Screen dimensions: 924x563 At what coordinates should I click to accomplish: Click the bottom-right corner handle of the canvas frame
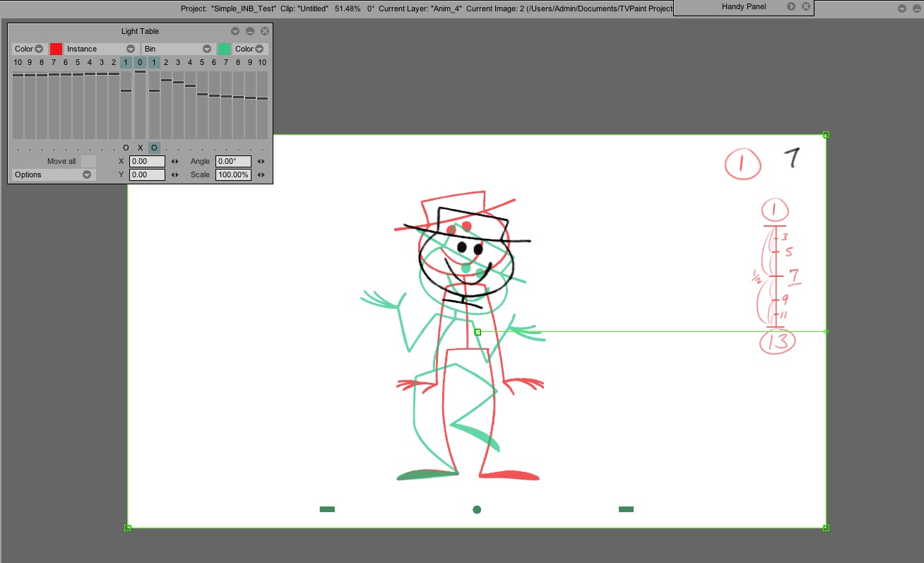click(826, 528)
